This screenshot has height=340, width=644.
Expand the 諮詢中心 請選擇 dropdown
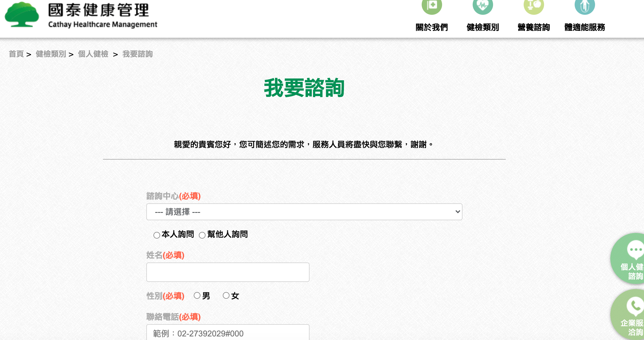304,212
